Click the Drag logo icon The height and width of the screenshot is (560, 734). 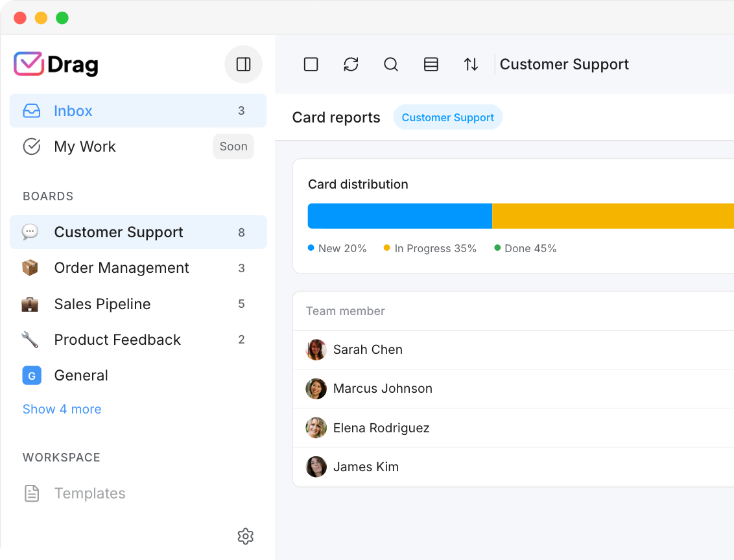pyautogui.click(x=29, y=64)
